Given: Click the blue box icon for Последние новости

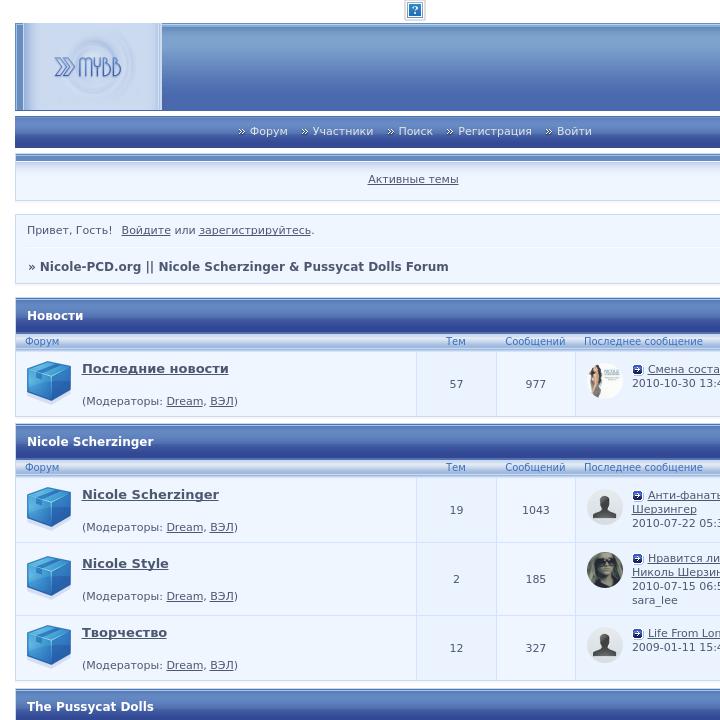Looking at the screenshot, I should tap(49, 381).
